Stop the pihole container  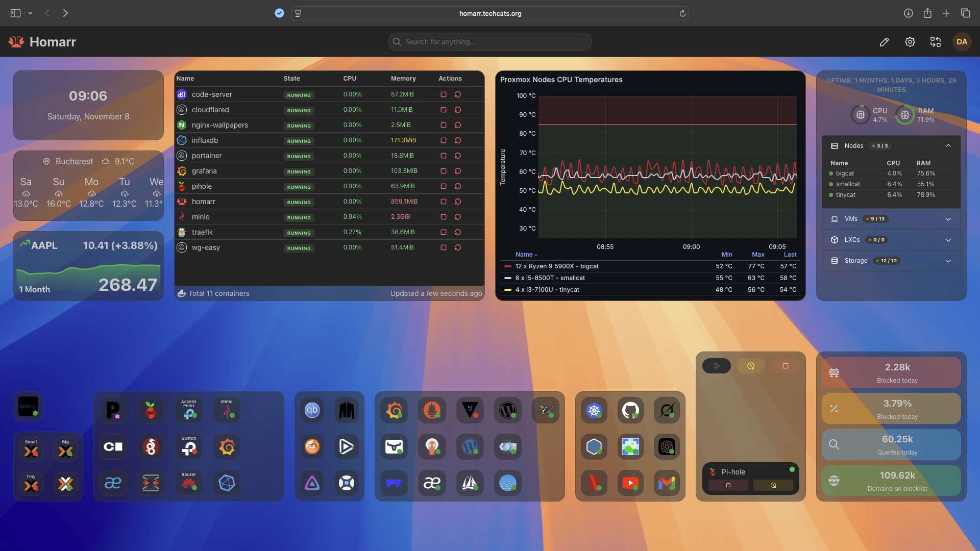443,186
